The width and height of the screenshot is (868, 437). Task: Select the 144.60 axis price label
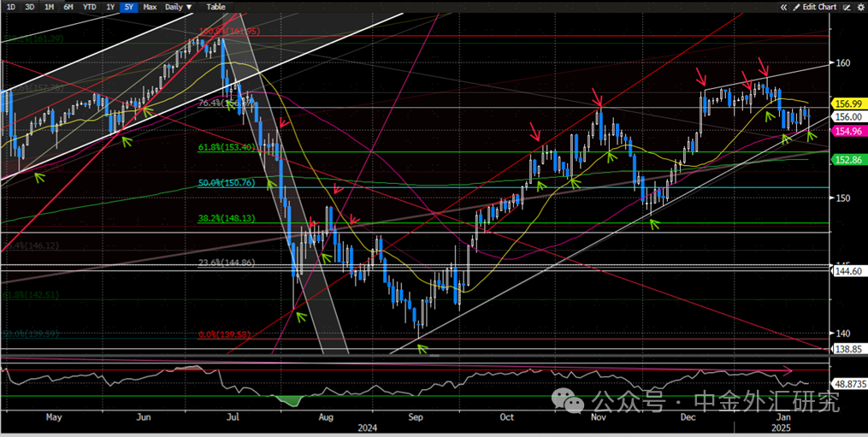point(848,270)
